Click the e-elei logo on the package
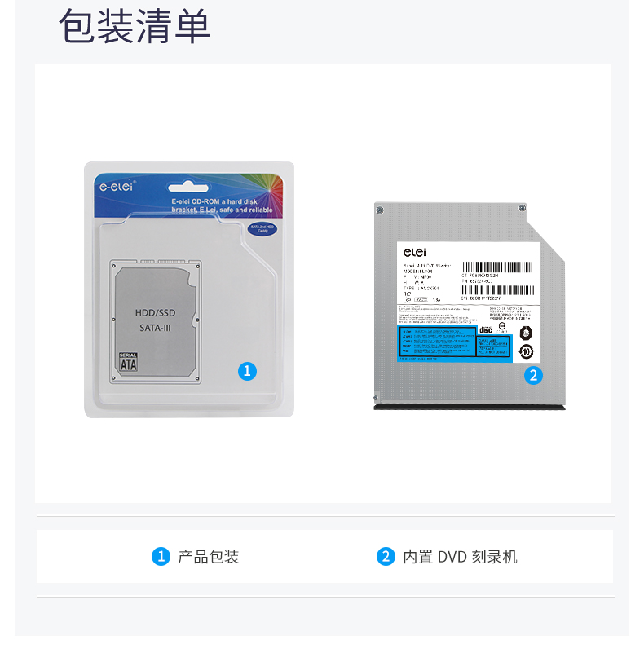 point(117,186)
